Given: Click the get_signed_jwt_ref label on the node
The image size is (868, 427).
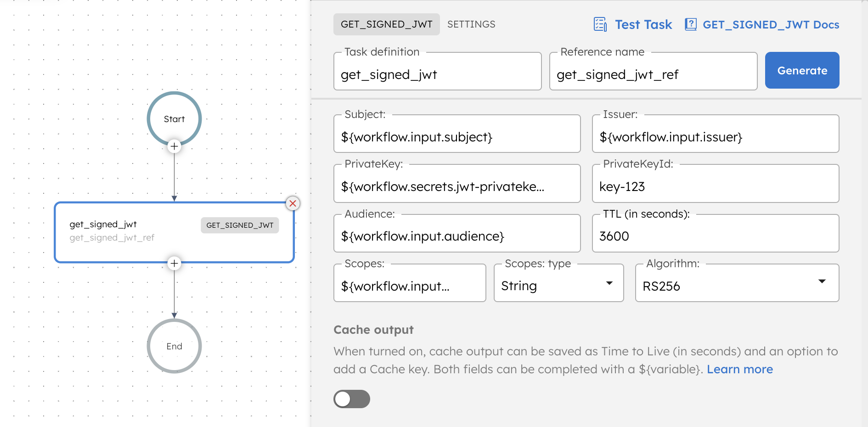Looking at the screenshot, I should point(112,237).
